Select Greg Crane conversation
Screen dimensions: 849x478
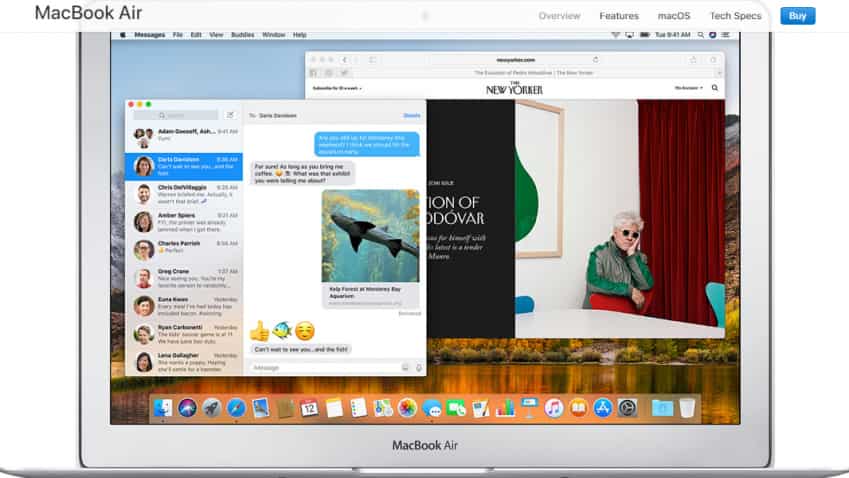pos(184,278)
